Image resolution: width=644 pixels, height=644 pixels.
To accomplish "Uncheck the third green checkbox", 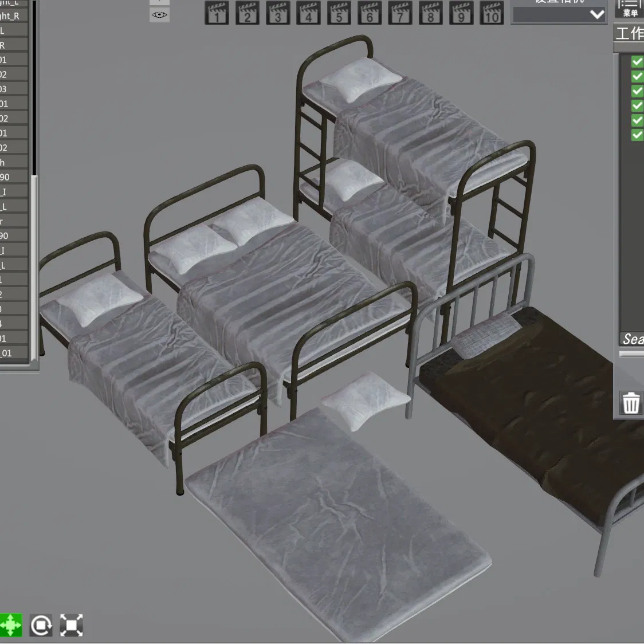I will (x=637, y=91).
